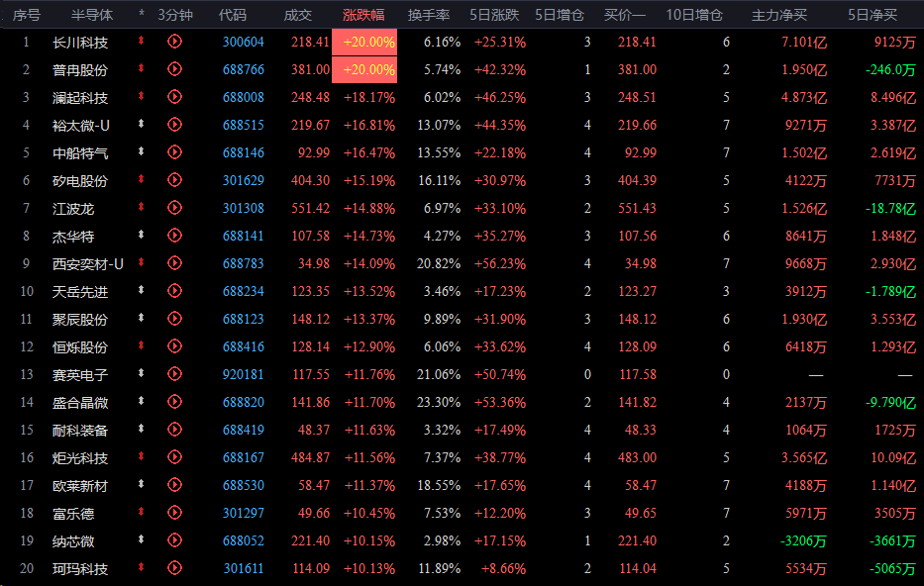
Task: Click the 半导体 sector column header
Action: click(92, 15)
